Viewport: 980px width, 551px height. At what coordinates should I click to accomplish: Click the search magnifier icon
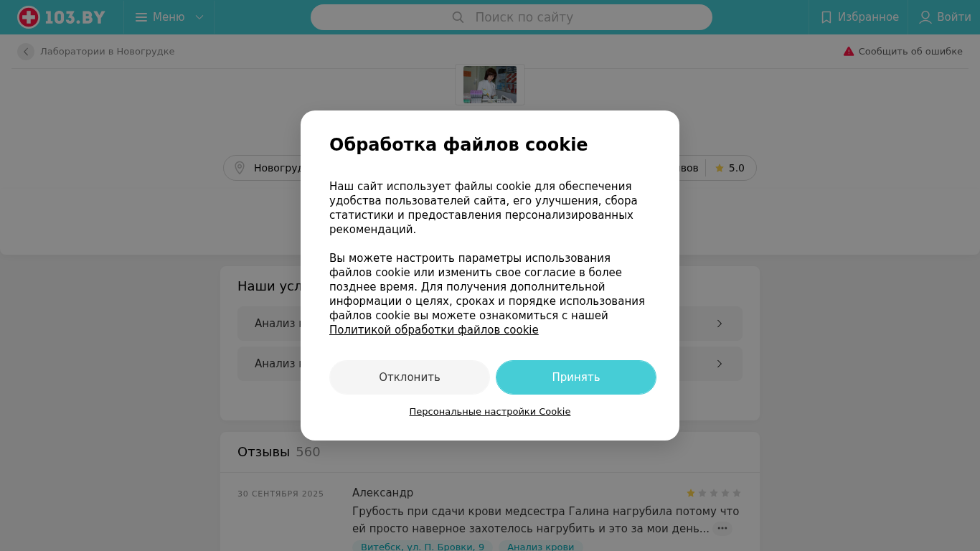coord(458,17)
